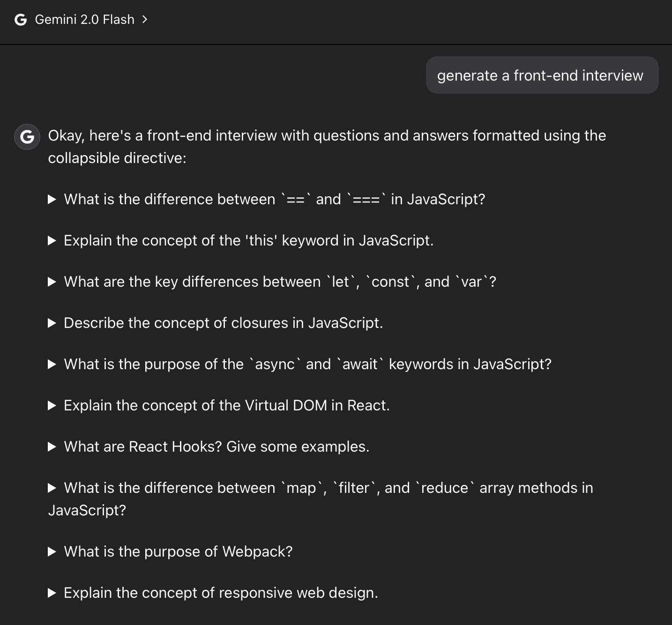Click the chevron next to Gemini 2.0 Flash
Screen dimensions: 672x625
[144, 20]
